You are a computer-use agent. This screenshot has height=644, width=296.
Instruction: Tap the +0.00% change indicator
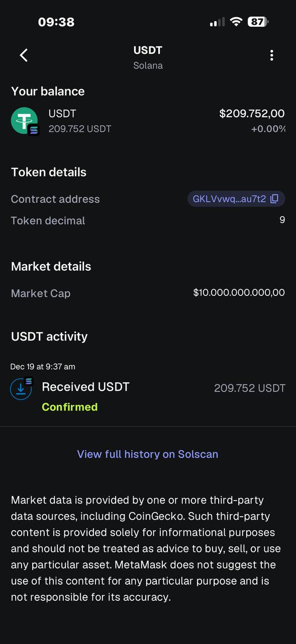click(268, 130)
